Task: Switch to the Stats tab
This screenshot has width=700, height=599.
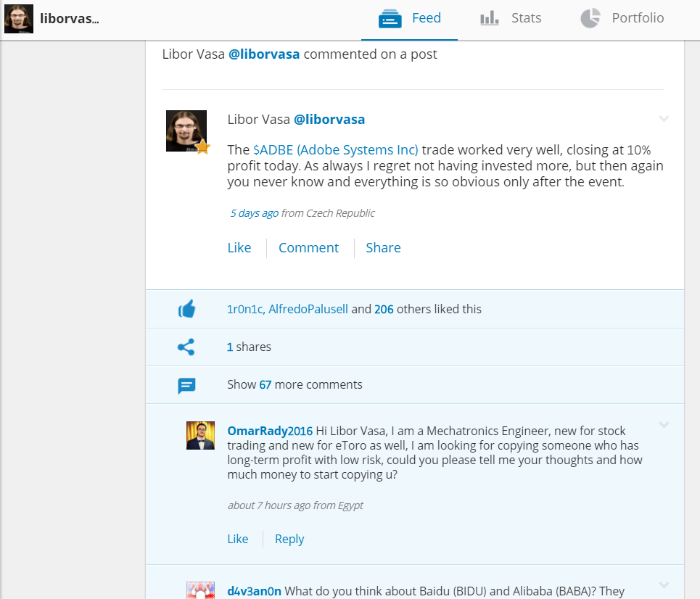Action: point(526,18)
